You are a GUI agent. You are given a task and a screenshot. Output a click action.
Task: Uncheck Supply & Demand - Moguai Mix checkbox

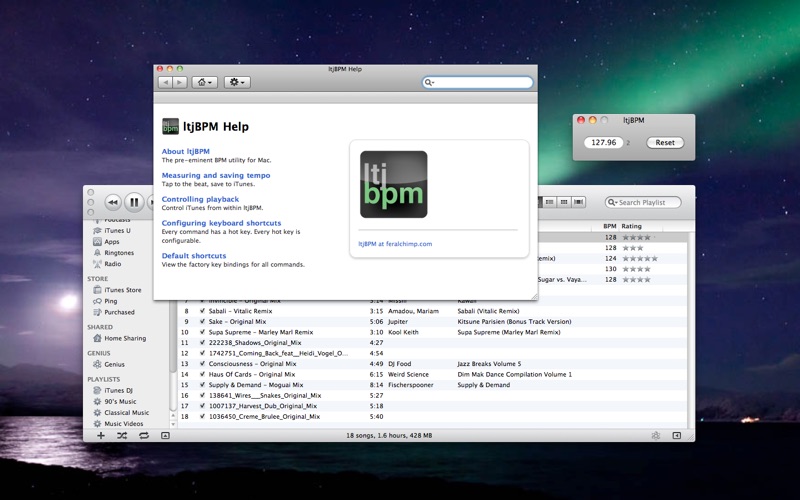point(203,385)
